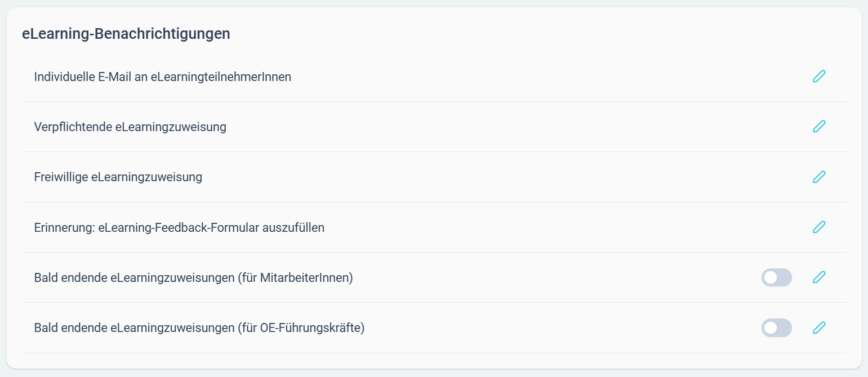Click the white knob of MitarbeiterInnen switch
The width and height of the screenshot is (868, 377).
click(x=771, y=277)
